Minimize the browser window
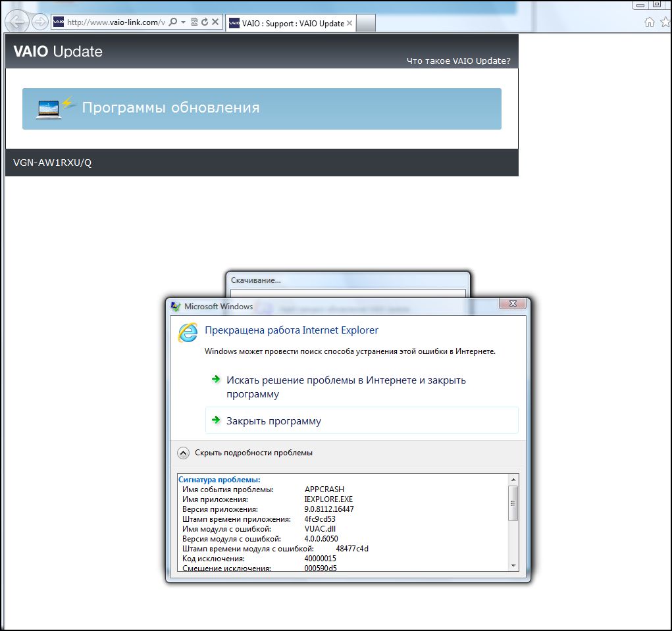Viewport: 672px width, 631px height. coord(640,5)
